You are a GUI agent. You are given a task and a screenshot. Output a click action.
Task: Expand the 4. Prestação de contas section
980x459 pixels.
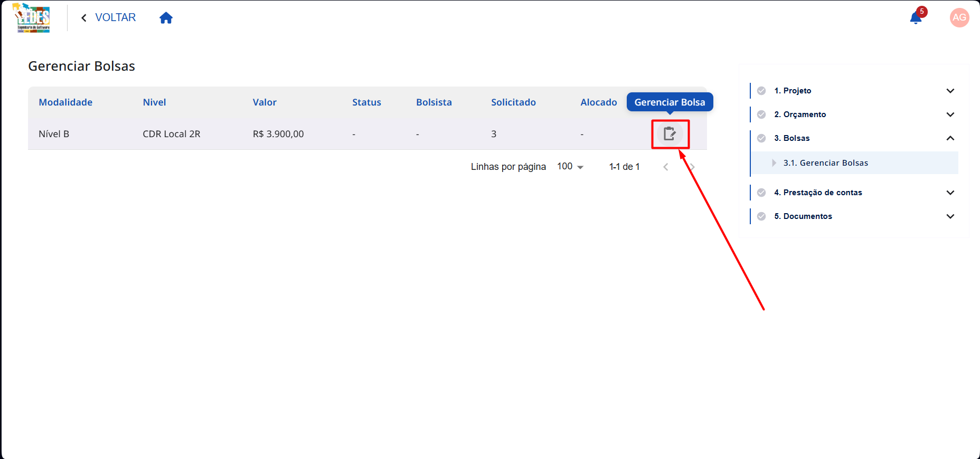(x=950, y=193)
